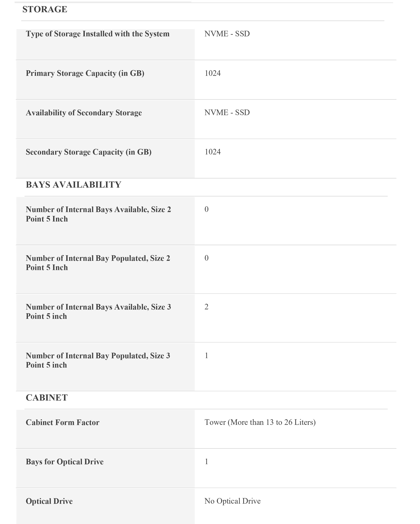The height and width of the screenshot is (524, 420).
Task: Click the 'Internal Bays Available, Size 3 Point 5 inch' label
Action: point(98,312)
